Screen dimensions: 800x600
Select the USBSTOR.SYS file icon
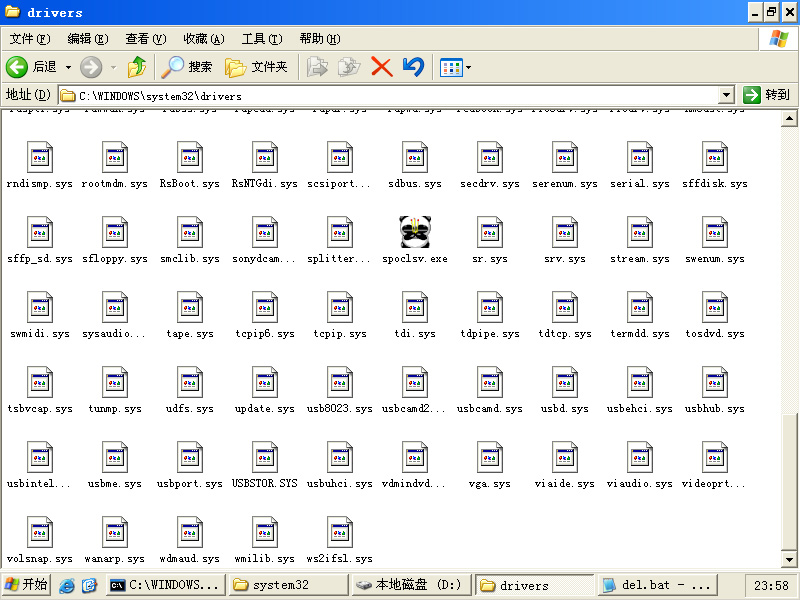265,457
